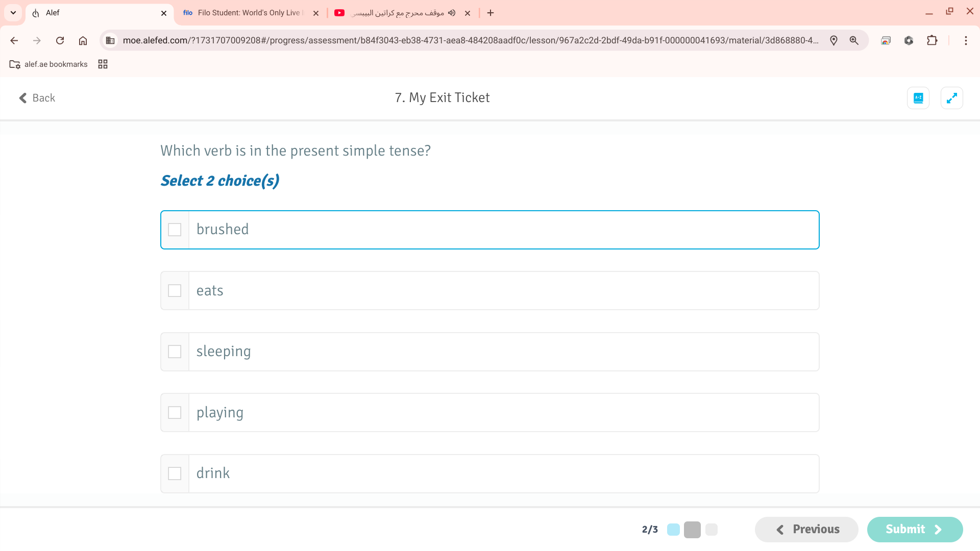
Task: Click the browser forward arrow
Action: [x=37, y=40]
